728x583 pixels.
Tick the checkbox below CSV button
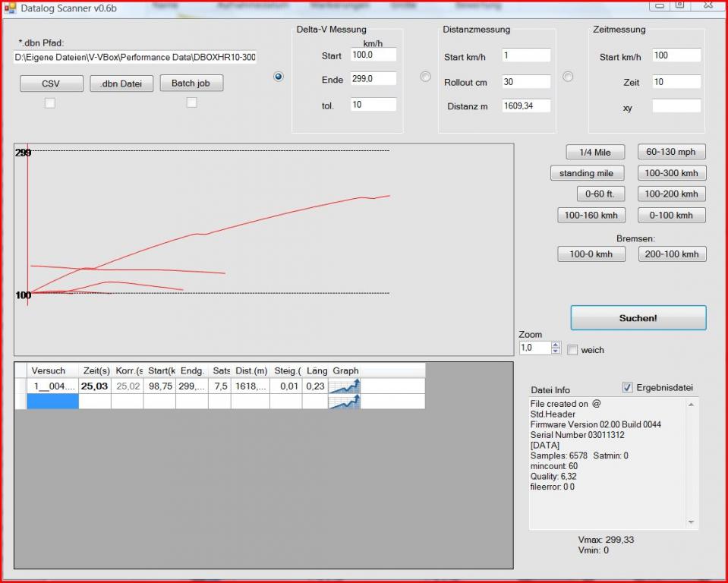click(x=50, y=103)
